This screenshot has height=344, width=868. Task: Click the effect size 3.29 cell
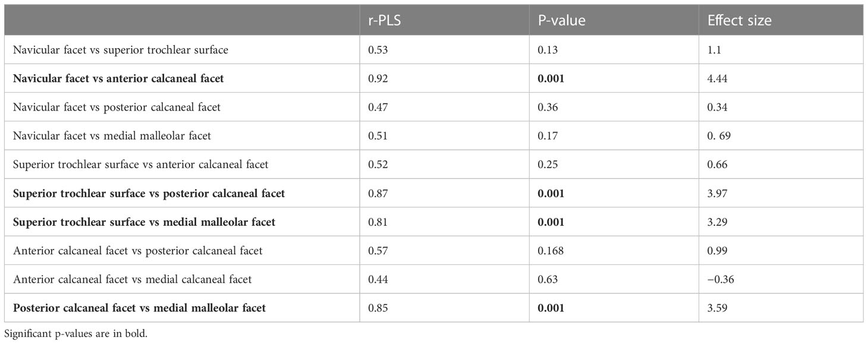click(716, 222)
